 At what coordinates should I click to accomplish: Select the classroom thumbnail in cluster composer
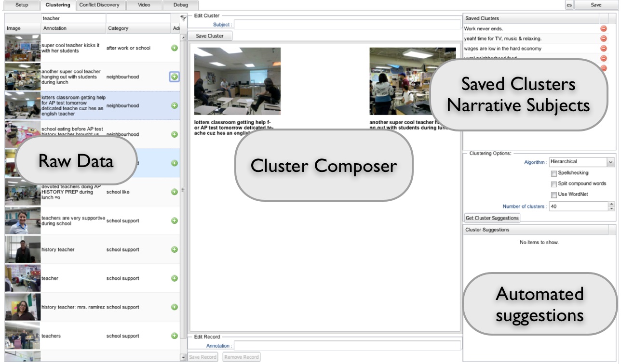237,81
